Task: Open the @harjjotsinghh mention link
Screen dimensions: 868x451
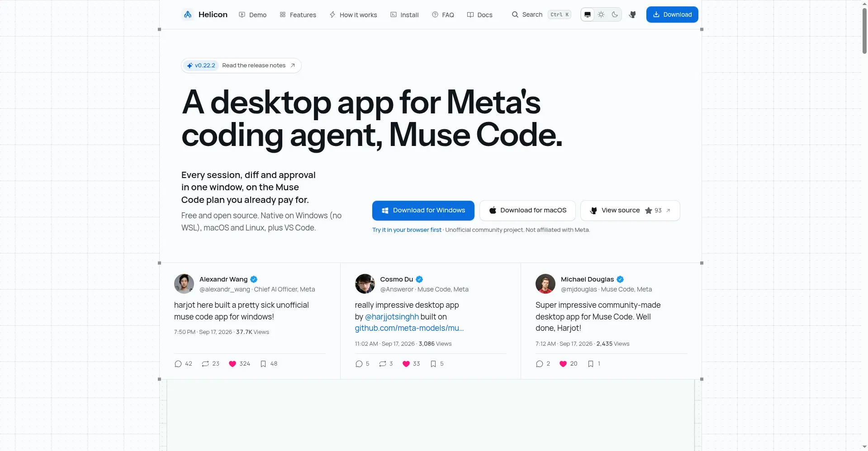Action: pos(392,317)
